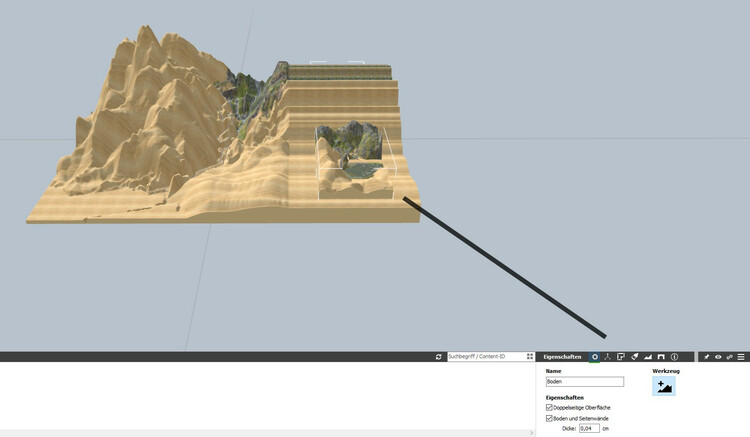Select the gear settings icon in Eigenschaften

tap(595, 357)
